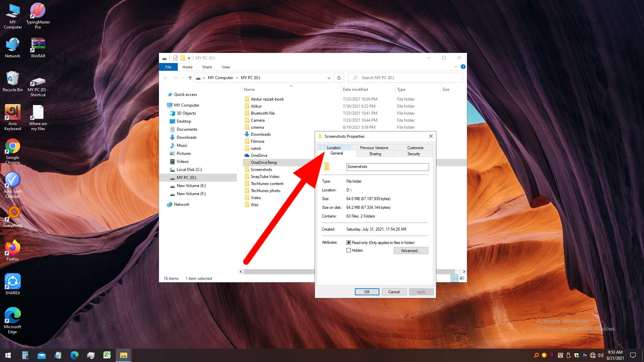
Task: Switch to thumbnail view via status bar icon
Action: [x=462, y=278]
